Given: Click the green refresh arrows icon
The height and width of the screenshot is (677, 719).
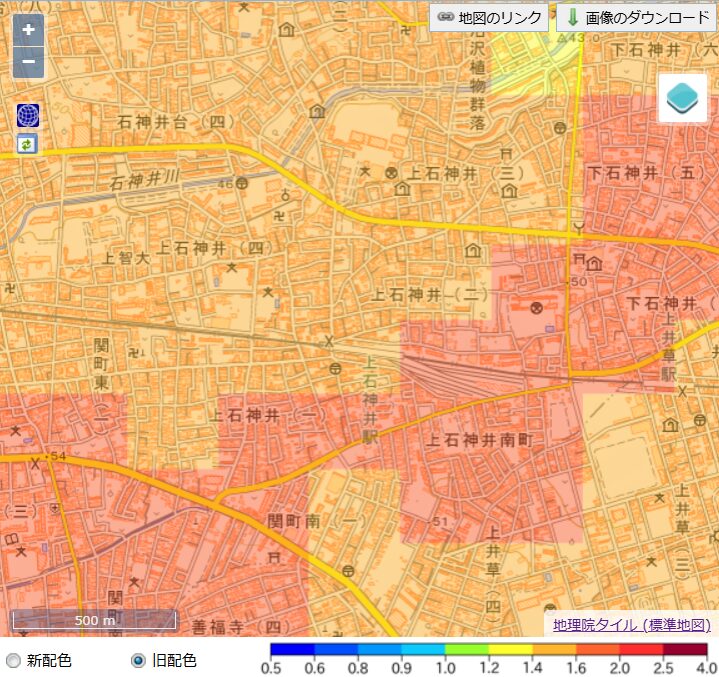Looking at the screenshot, I should click(27, 144).
